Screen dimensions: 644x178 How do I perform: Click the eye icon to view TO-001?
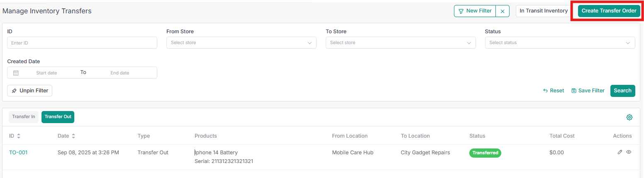[629, 152]
